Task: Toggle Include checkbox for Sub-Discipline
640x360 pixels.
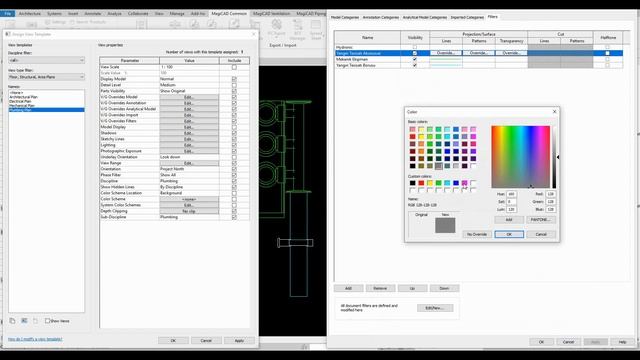Action: coord(234,217)
